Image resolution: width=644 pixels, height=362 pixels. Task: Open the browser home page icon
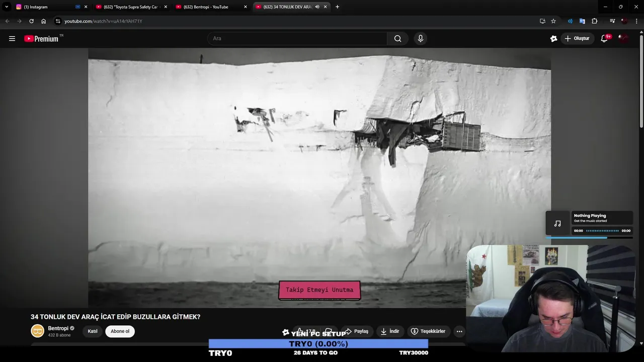pyautogui.click(x=44, y=21)
